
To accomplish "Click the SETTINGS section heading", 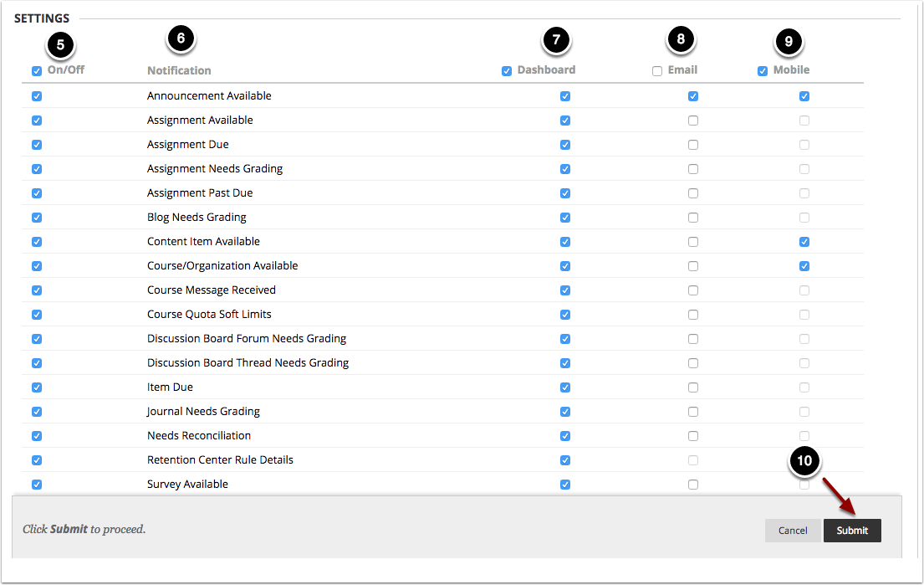I will click(42, 18).
